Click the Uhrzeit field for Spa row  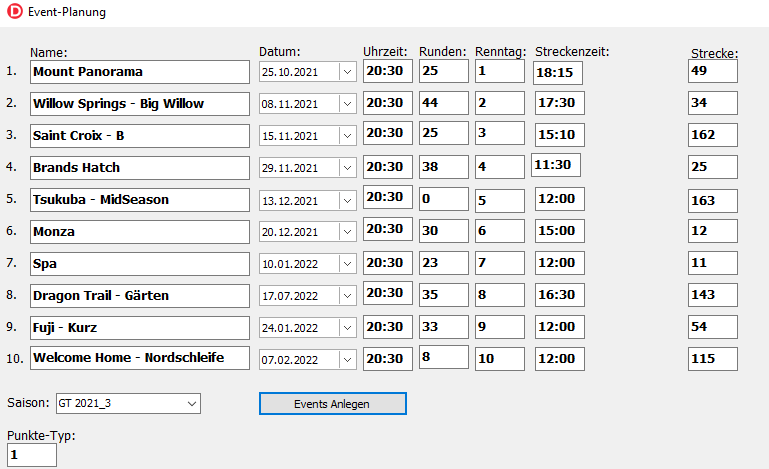(x=387, y=263)
